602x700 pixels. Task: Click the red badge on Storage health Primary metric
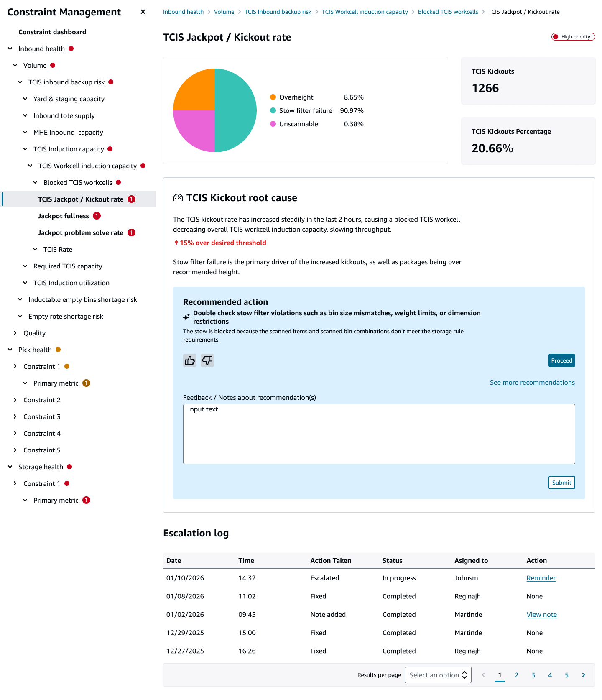[x=87, y=500]
